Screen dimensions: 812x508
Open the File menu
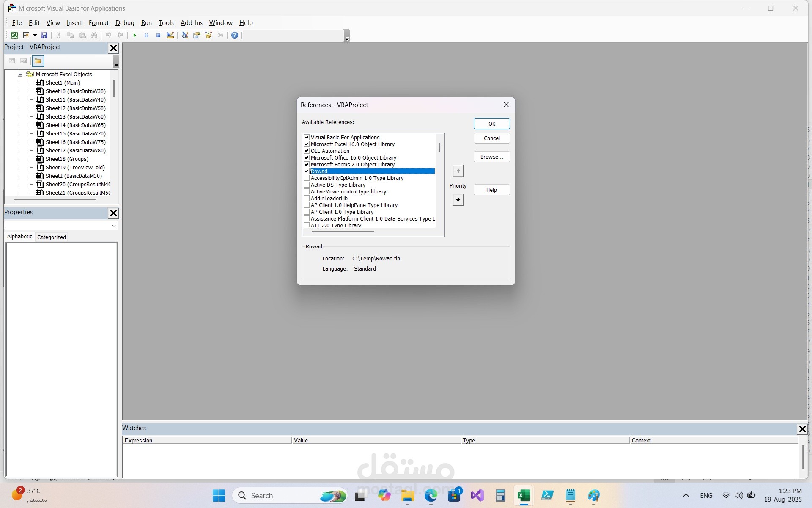[x=17, y=23]
